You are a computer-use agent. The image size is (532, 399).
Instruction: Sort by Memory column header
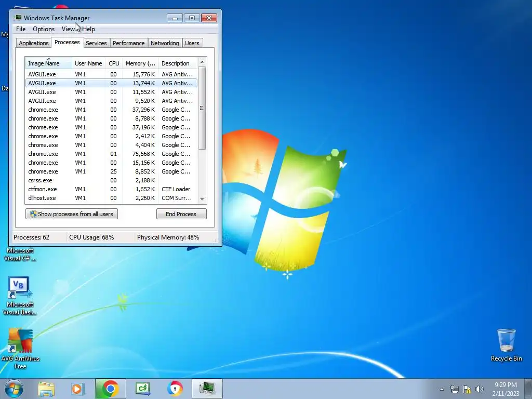(140, 63)
